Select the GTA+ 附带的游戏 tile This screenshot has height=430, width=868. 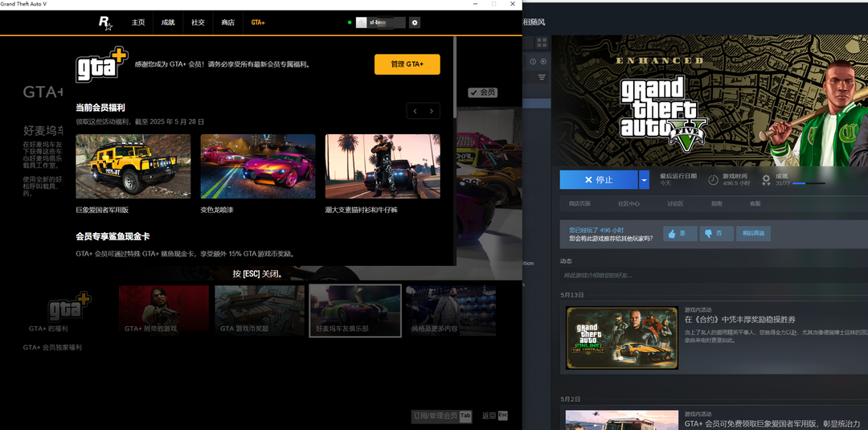(164, 310)
